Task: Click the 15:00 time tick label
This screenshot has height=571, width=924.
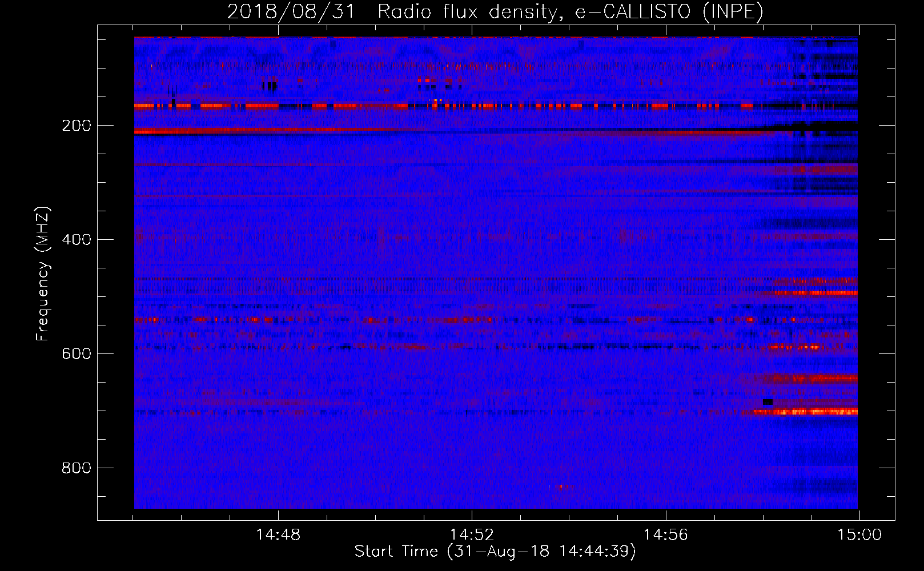Action: click(x=859, y=535)
